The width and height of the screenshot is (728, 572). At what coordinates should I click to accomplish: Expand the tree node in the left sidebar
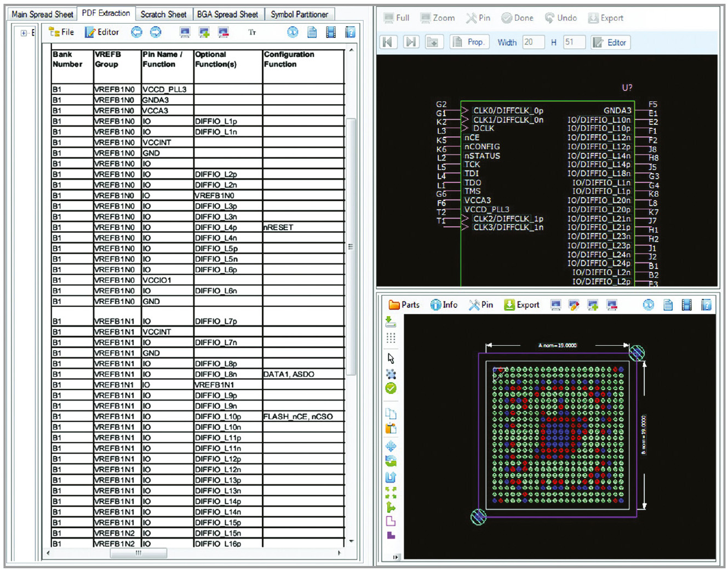pos(24,33)
